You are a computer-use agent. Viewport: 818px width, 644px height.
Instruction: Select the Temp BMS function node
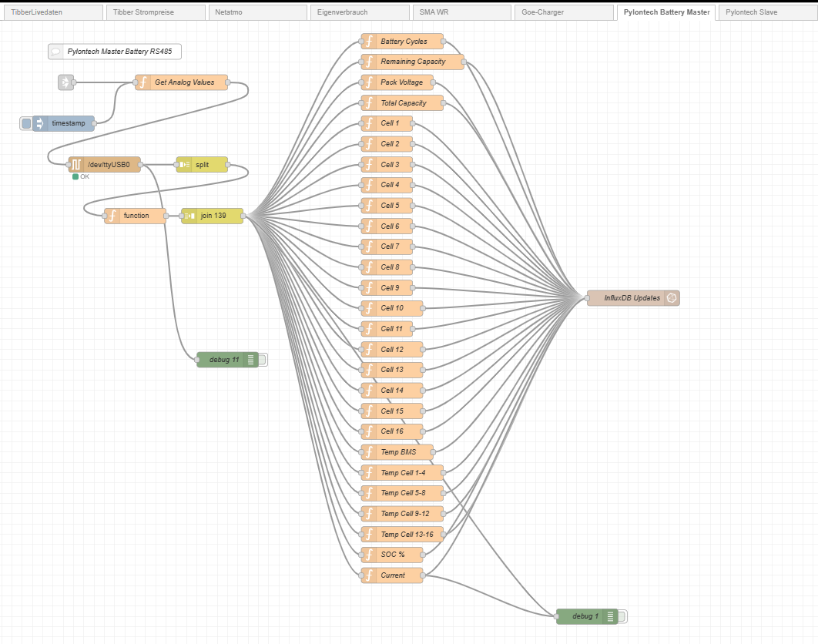tap(398, 452)
